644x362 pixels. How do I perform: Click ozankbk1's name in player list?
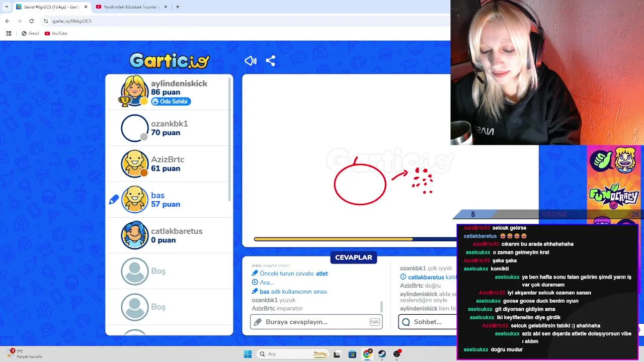(x=170, y=124)
